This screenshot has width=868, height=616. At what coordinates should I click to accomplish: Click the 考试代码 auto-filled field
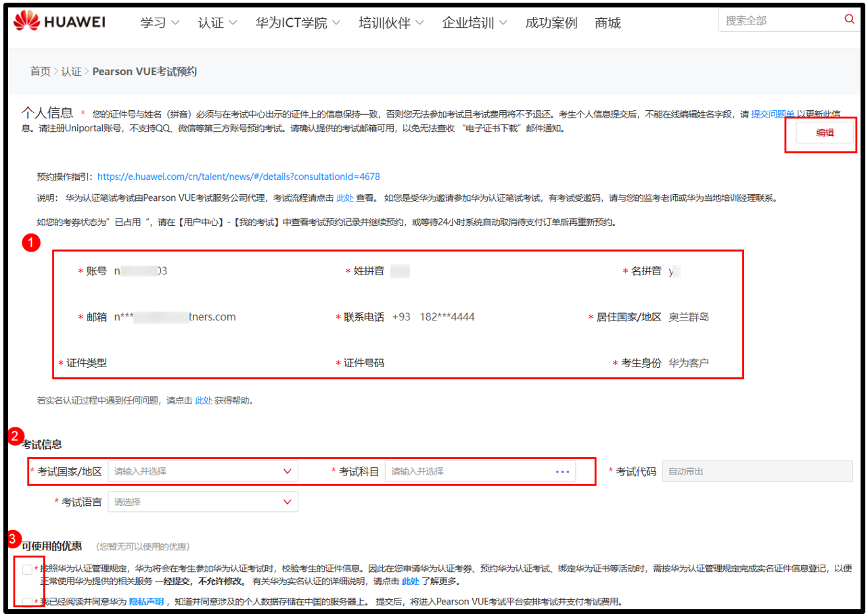tap(757, 471)
